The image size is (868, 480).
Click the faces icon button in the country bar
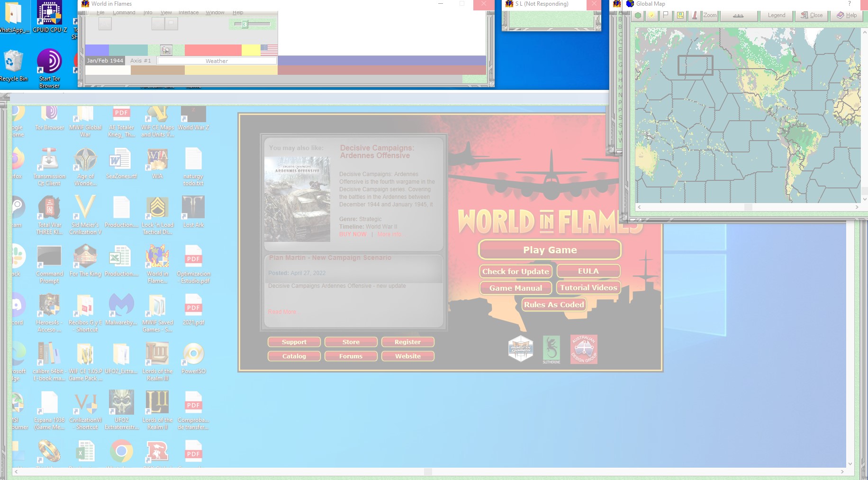coord(166,50)
